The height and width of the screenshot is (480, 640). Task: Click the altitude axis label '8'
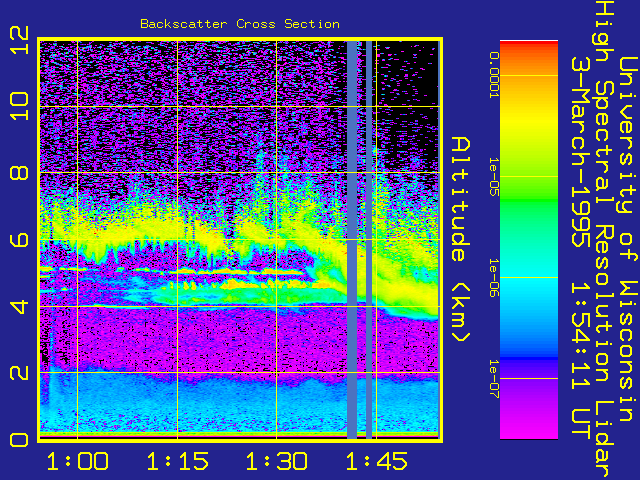19,173
